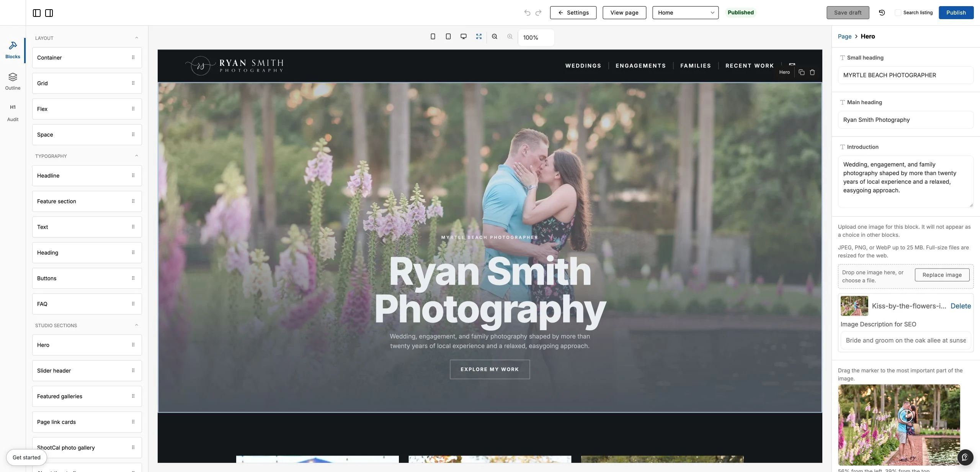Grab the Buttons block drag handle
This screenshot has height=472, width=980.
(x=133, y=278)
